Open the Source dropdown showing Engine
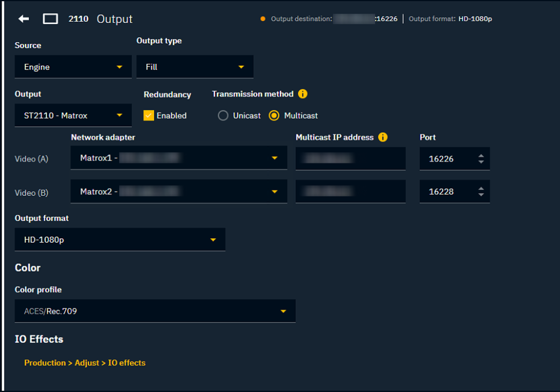 tap(73, 67)
